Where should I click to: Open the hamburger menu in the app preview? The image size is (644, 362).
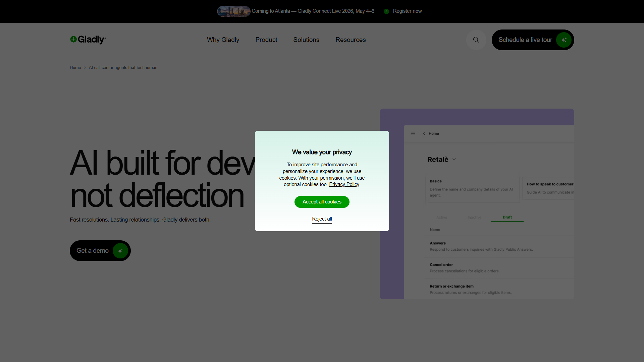pos(413,133)
